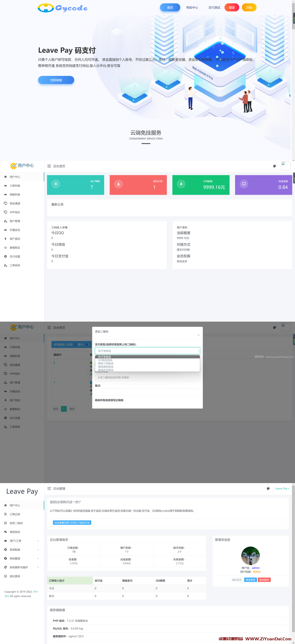Click the monitor icon for APP挂机 in the undimmed sidebar
This screenshot has width=295, height=644.
[6, 212]
